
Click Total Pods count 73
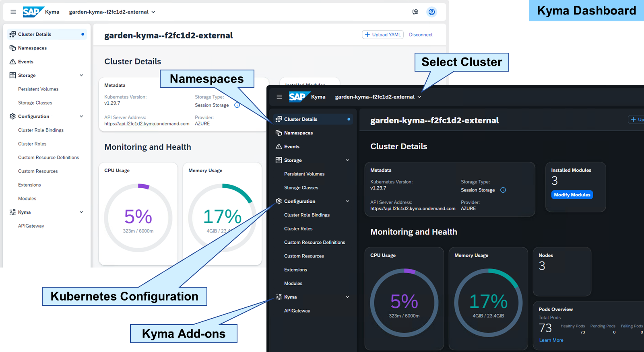(x=545, y=328)
